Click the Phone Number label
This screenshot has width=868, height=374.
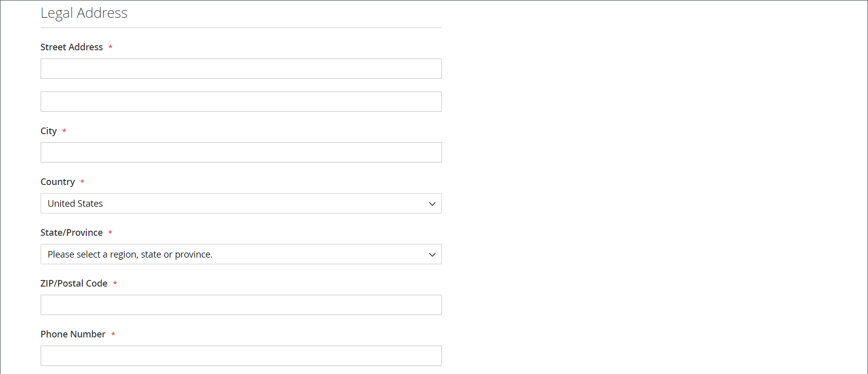[x=73, y=334]
